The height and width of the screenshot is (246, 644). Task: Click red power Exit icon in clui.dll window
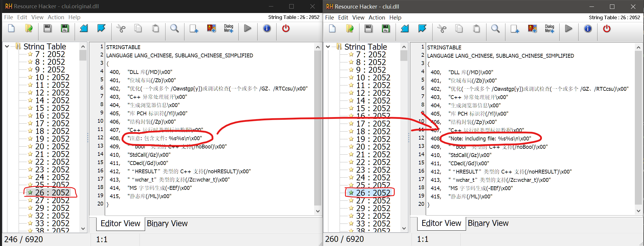pyautogui.click(x=607, y=29)
